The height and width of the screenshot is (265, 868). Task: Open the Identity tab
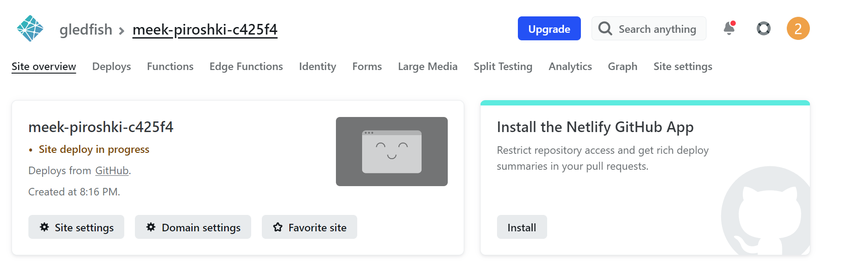318,66
